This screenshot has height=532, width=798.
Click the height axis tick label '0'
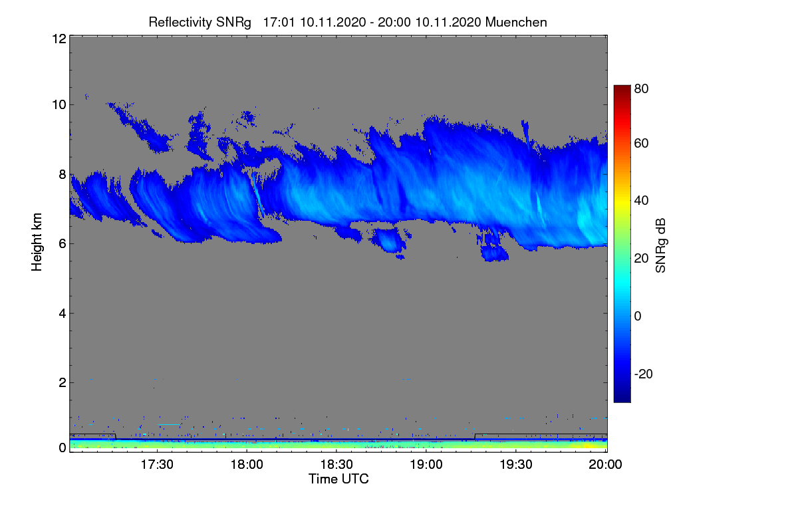tap(62, 448)
